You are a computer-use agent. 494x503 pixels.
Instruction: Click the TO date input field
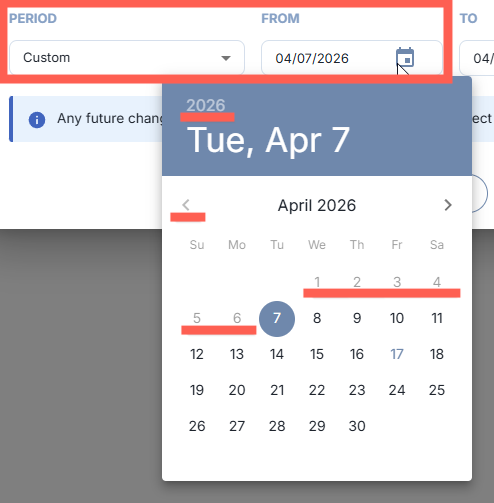point(477,58)
